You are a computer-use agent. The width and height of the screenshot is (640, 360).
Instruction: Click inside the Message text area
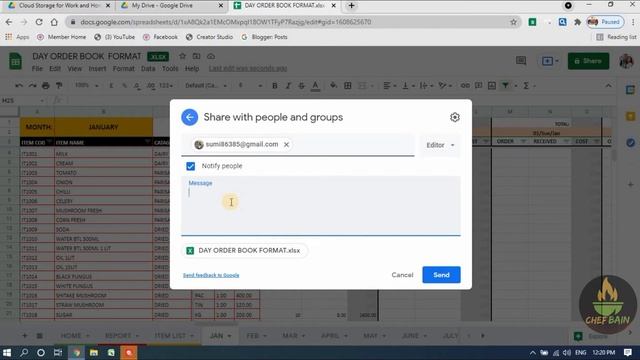point(321,206)
